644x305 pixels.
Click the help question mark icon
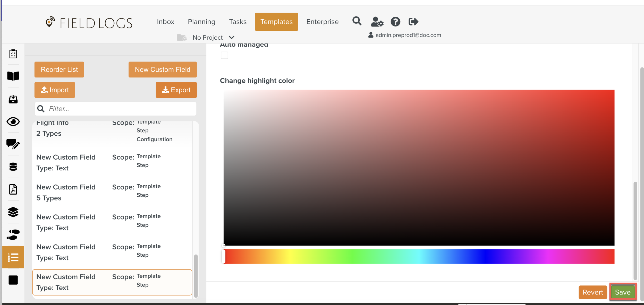coord(395,22)
